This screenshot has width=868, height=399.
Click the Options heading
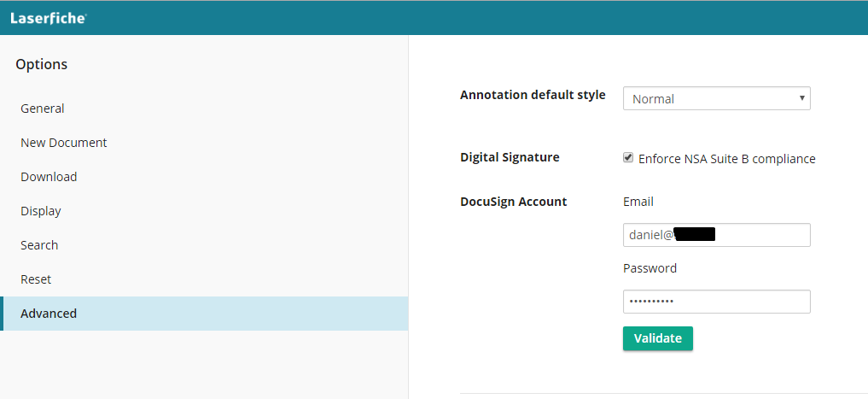click(x=42, y=64)
